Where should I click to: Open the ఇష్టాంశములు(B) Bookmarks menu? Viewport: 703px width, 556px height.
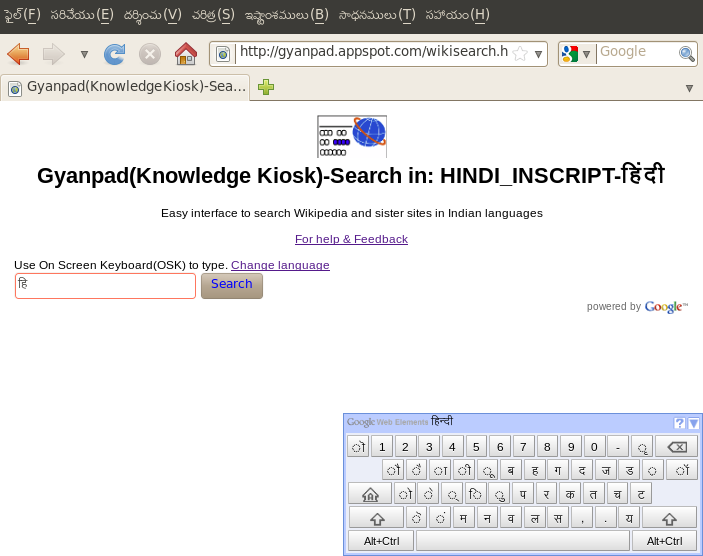(x=286, y=15)
